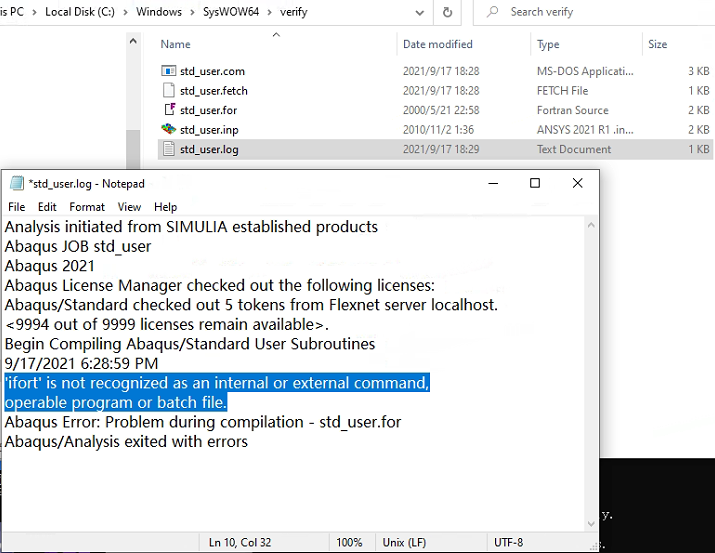Click the Notepad scrollbar down arrow
The image size is (715, 553).
click(x=591, y=524)
